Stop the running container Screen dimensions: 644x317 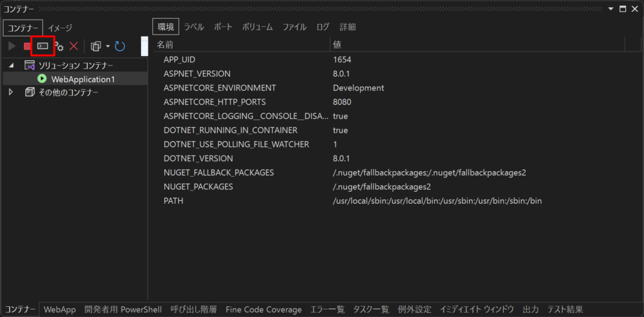coord(27,47)
